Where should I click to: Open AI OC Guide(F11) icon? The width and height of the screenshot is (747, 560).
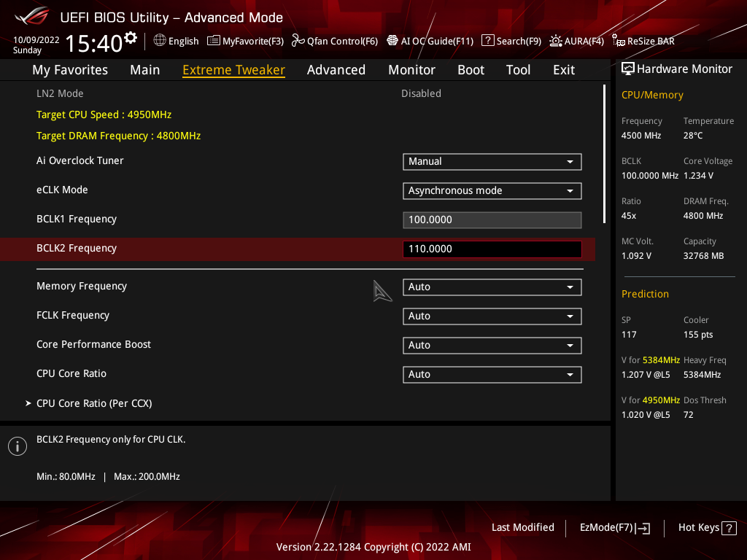pyautogui.click(x=392, y=41)
